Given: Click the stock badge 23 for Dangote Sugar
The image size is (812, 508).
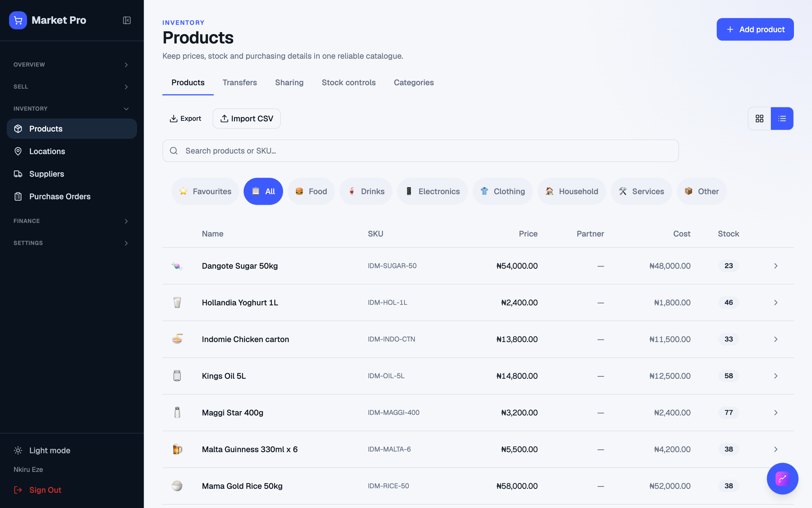Looking at the screenshot, I should 729,266.
